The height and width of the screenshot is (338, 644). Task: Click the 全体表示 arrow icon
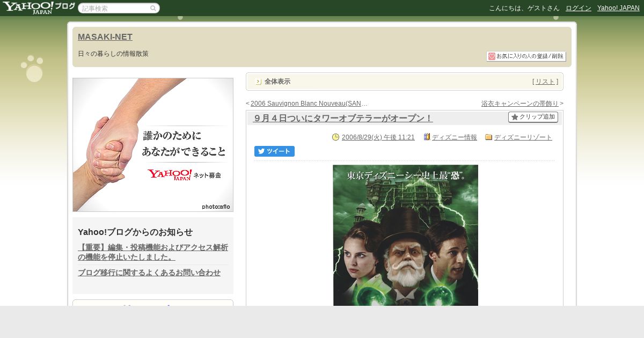[258, 82]
